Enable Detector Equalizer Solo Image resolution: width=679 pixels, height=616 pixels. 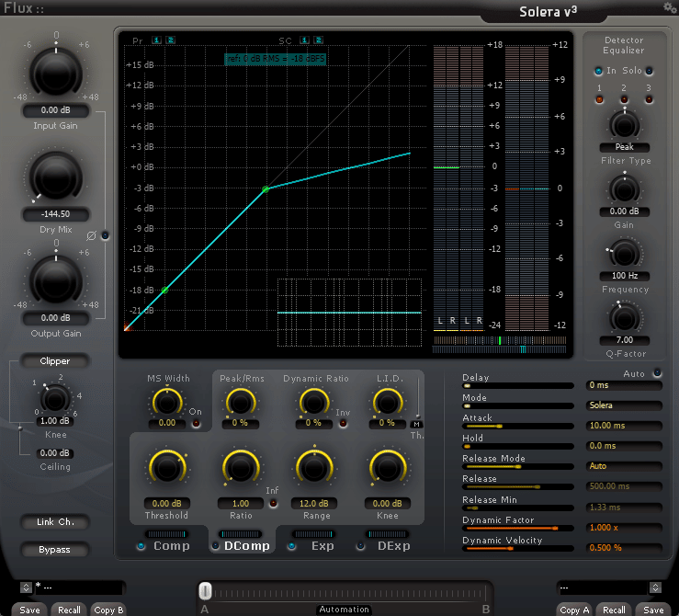649,71
